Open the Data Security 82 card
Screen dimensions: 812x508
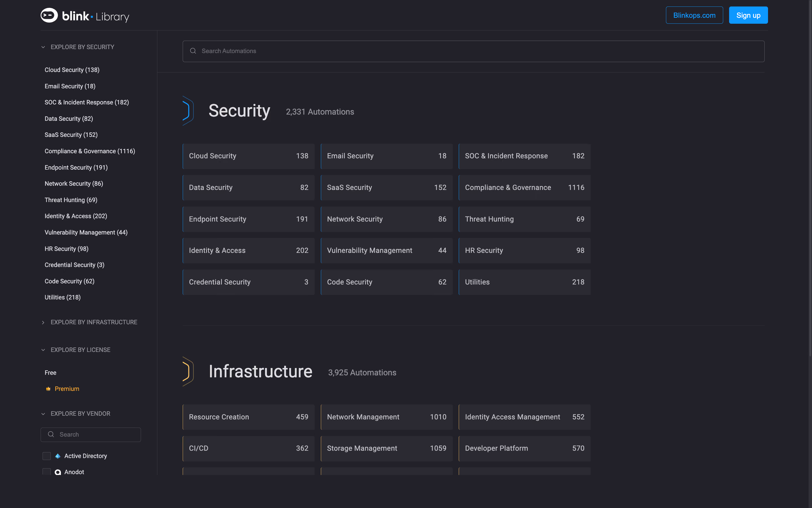[249, 187]
